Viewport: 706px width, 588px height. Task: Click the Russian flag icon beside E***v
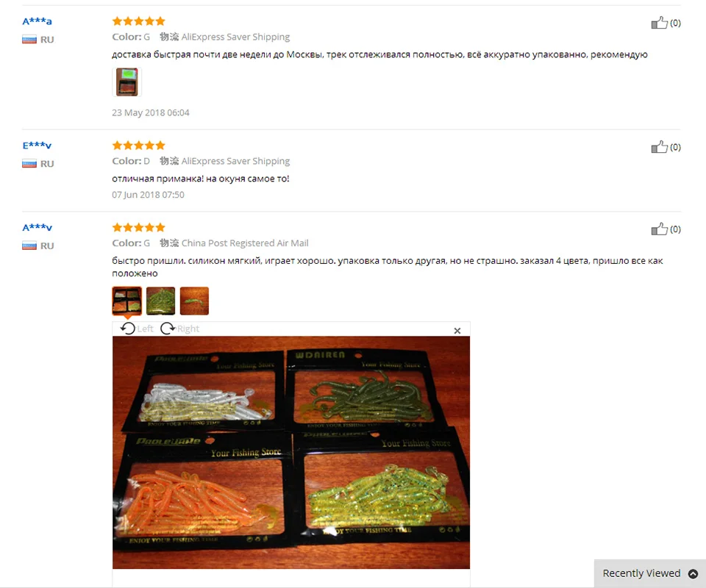click(29, 164)
